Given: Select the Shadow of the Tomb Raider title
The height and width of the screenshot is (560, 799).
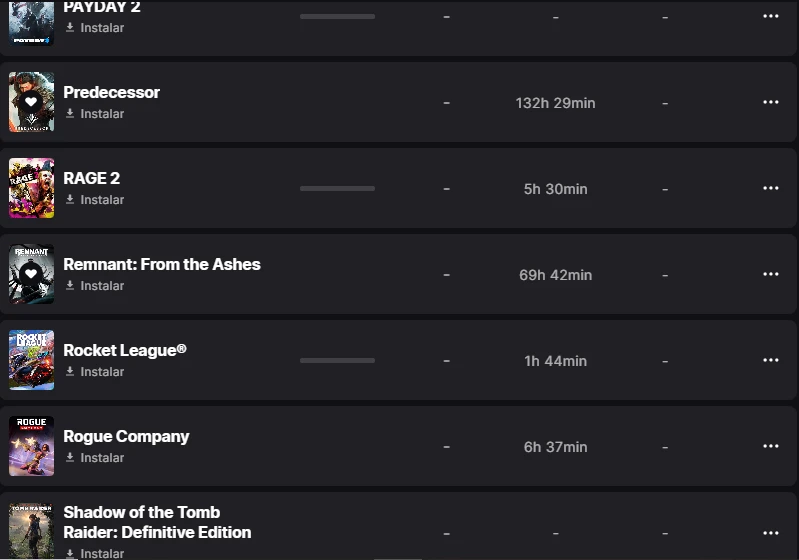Looking at the screenshot, I should (157, 522).
